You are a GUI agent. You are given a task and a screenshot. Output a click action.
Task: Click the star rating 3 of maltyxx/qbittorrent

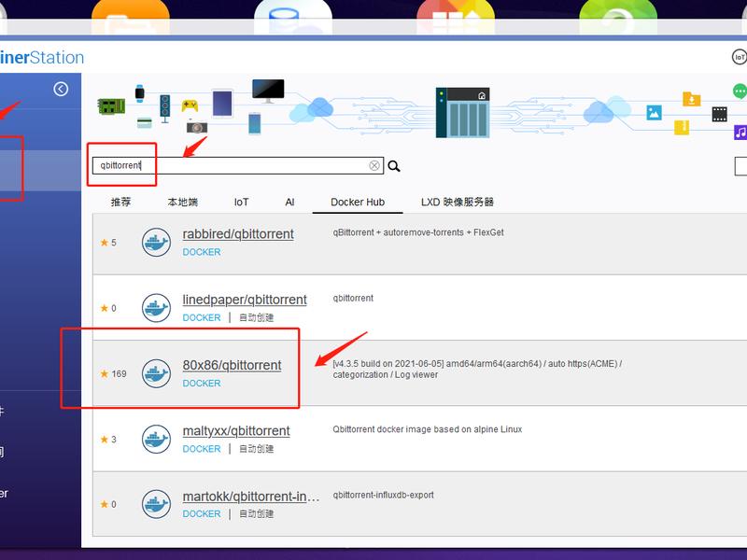pyautogui.click(x=108, y=439)
